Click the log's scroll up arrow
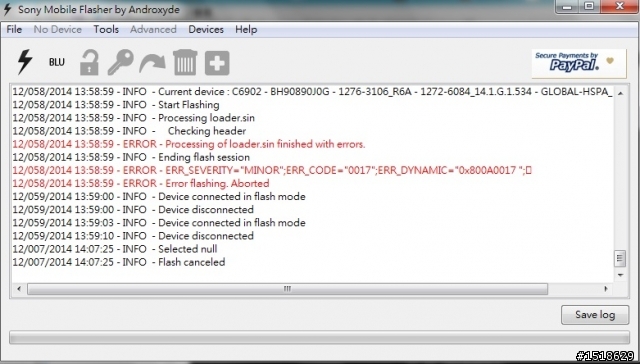Viewport: 640px width, 364px height. pyautogui.click(x=620, y=93)
